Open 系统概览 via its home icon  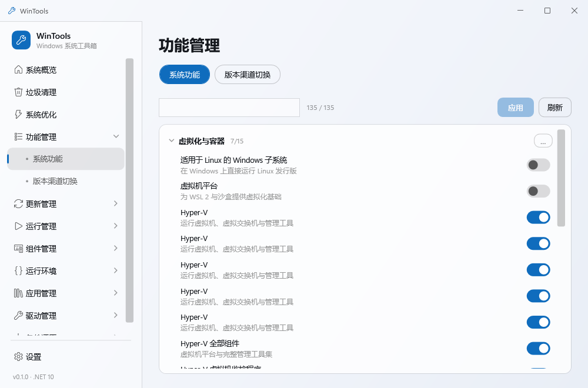click(18, 70)
